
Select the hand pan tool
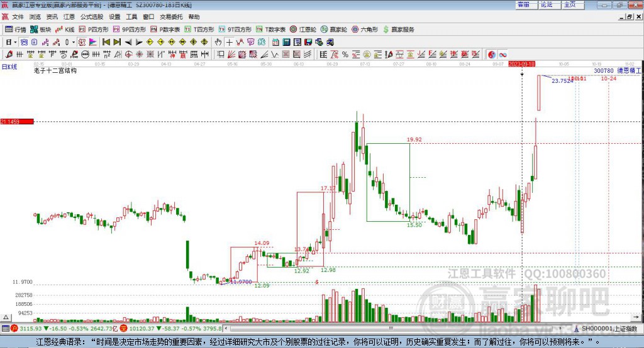(218, 42)
